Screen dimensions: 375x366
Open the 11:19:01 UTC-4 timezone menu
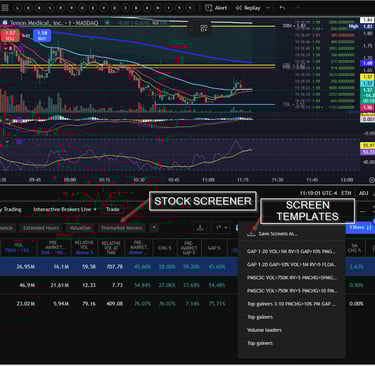(319, 193)
